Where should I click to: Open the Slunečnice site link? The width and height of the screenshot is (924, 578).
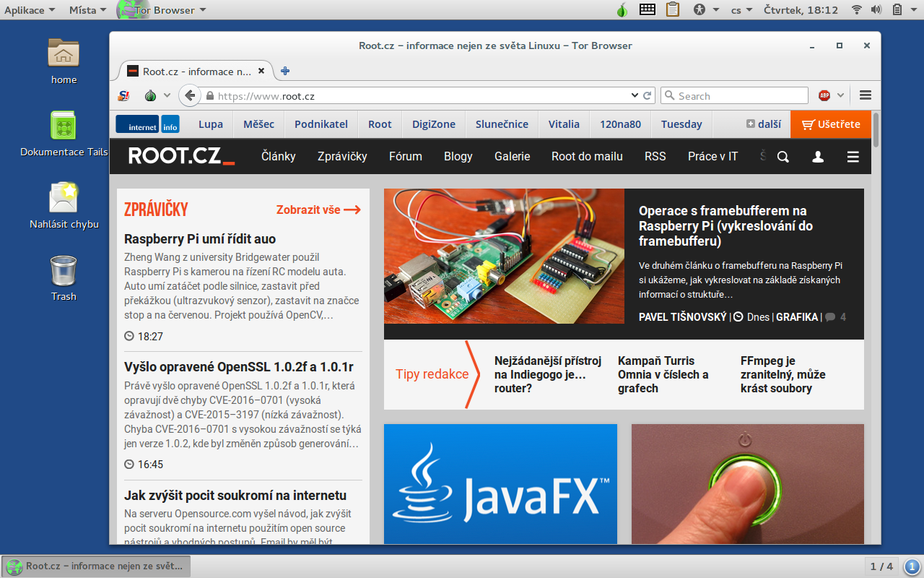[x=502, y=124]
